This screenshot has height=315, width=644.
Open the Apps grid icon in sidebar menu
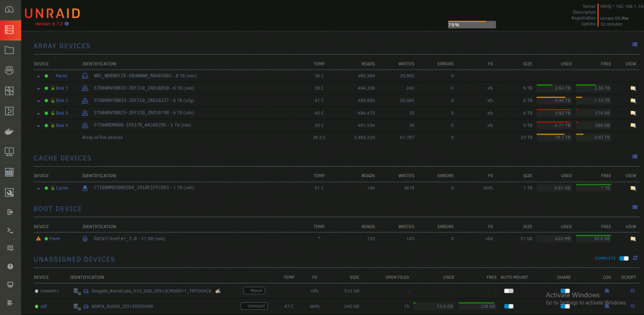point(9,172)
